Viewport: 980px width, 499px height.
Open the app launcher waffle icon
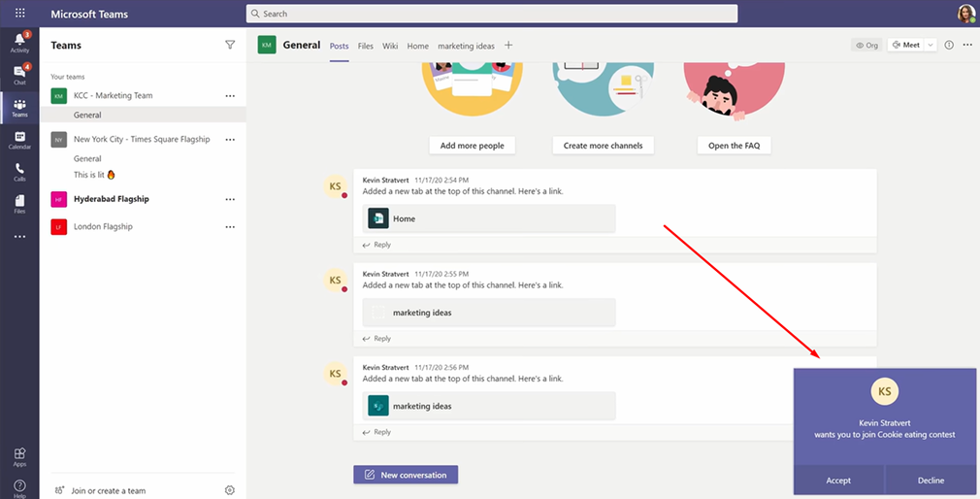20,14
